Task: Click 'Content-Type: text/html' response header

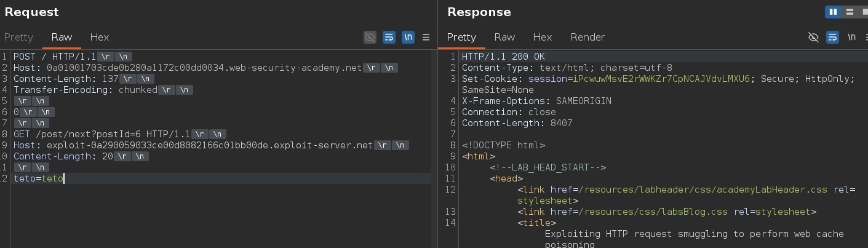Action: coord(567,67)
